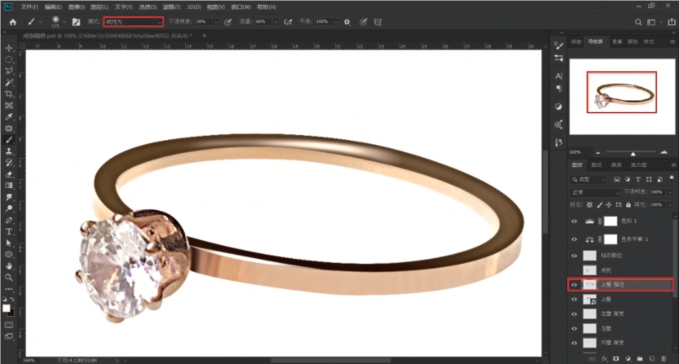
Task: Click the foreground color swatch
Action: pyautogui.click(x=6, y=308)
